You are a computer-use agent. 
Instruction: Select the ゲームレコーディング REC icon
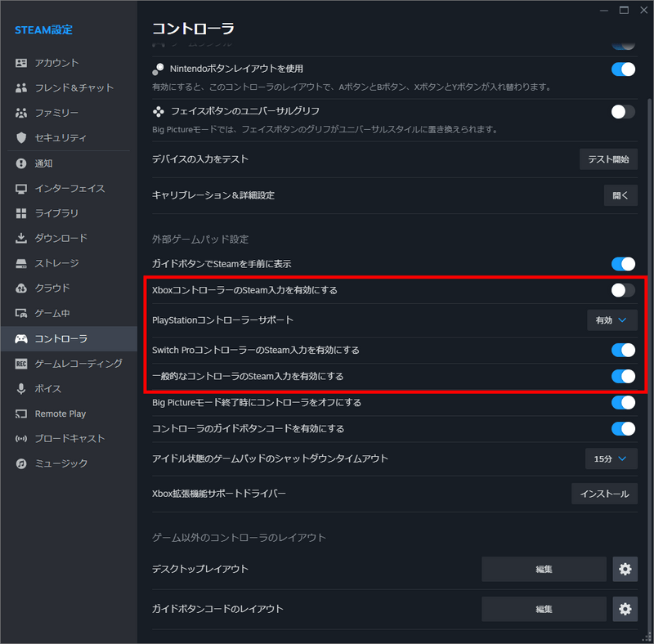(20, 363)
